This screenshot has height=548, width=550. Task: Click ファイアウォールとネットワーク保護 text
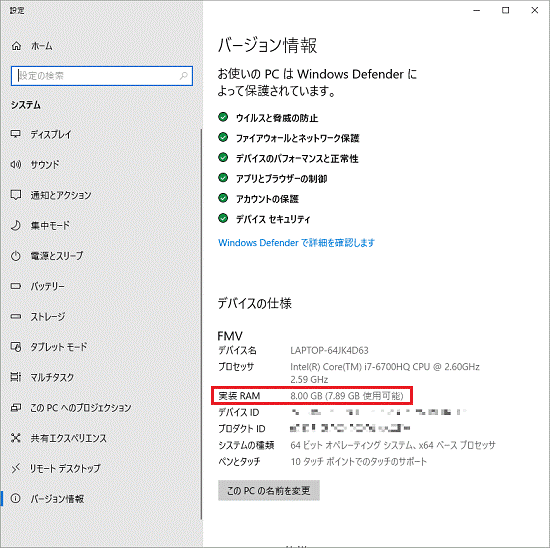point(297,138)
